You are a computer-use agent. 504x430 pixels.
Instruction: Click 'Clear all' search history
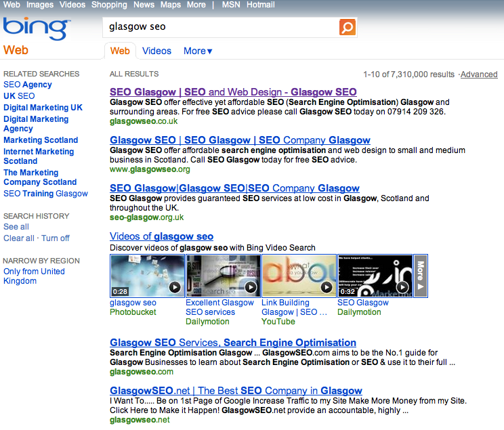19,238
